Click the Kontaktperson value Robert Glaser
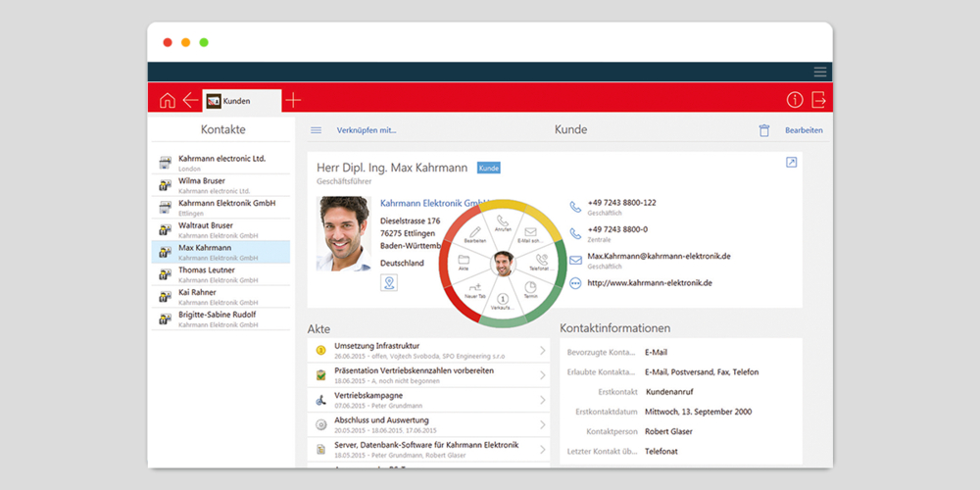Viewport: 980px width, 490px height. tap(668, 431)
